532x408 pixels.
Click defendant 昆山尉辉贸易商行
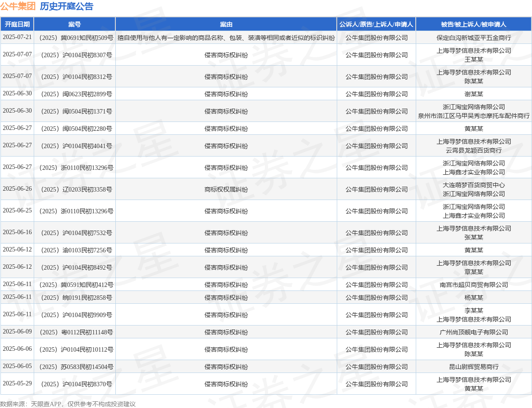pos(473,367)
